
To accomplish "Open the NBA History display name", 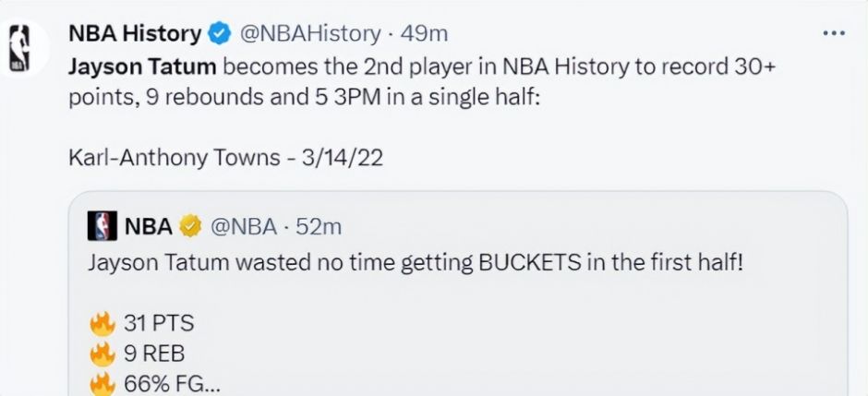I will 135,34.
